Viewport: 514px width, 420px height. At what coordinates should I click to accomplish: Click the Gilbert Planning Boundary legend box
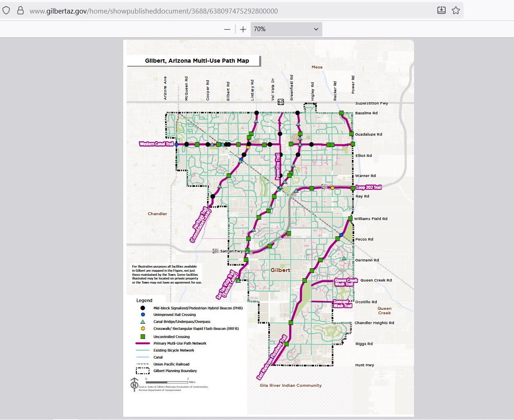click(143, 371)
